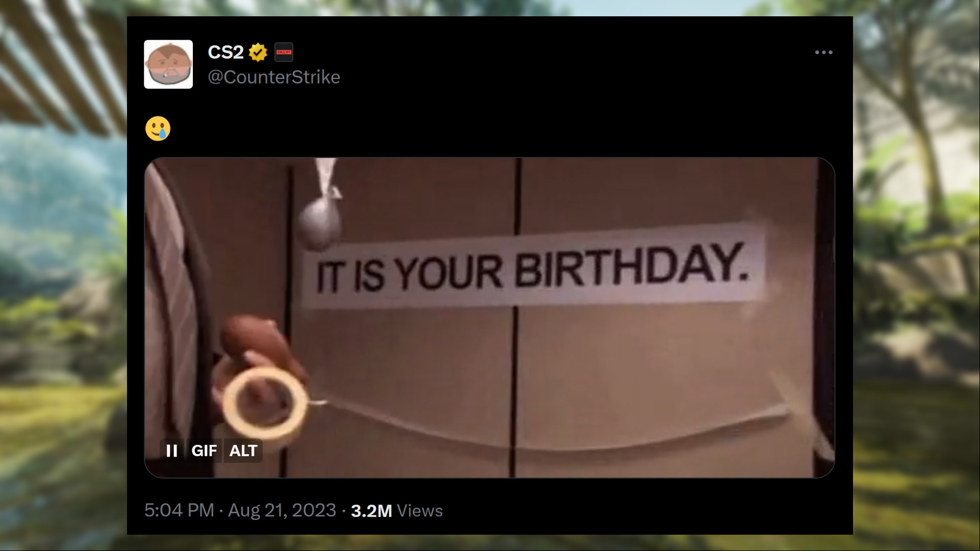Click the GIF label badge

coord(204,451)
